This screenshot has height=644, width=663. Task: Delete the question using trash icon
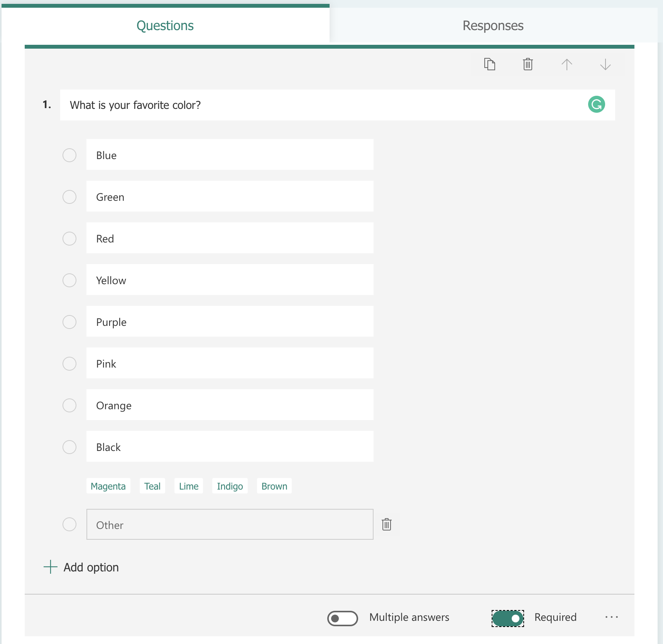pos(528,64)
